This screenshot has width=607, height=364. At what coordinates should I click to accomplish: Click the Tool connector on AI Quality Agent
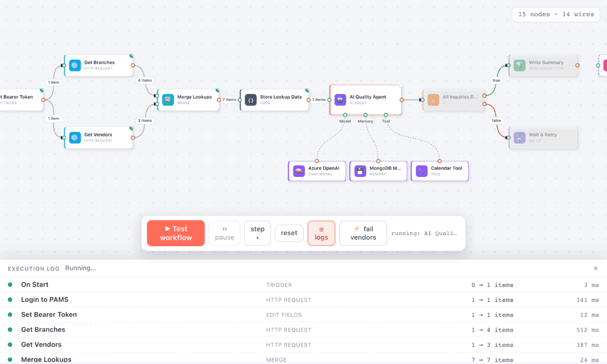coord(385,115)
